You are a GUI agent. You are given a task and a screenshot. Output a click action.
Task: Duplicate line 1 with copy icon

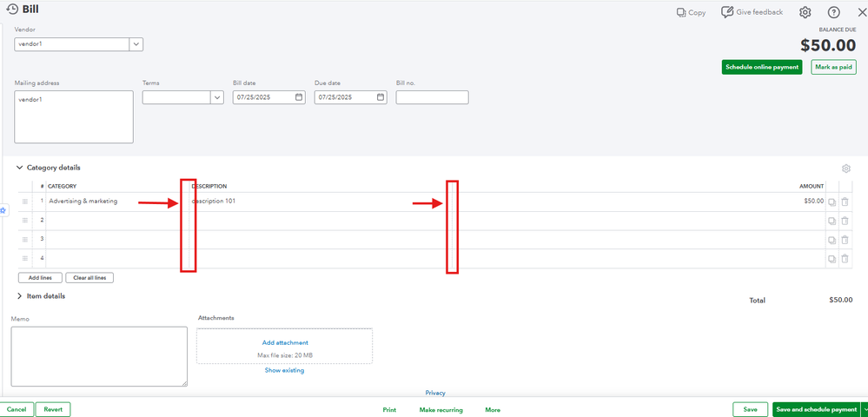click(x=832, y=202)
